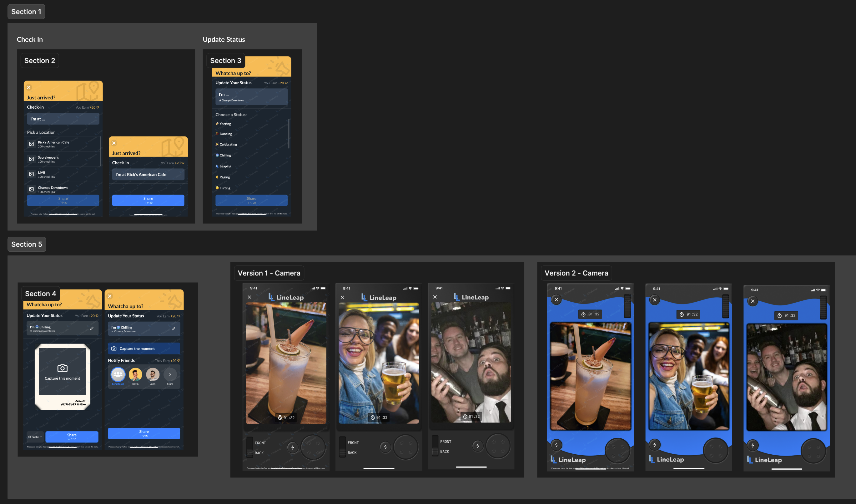This screenshot has height=504, width=856.
Task: Expand More friends chevron
Action: point(170,375)
